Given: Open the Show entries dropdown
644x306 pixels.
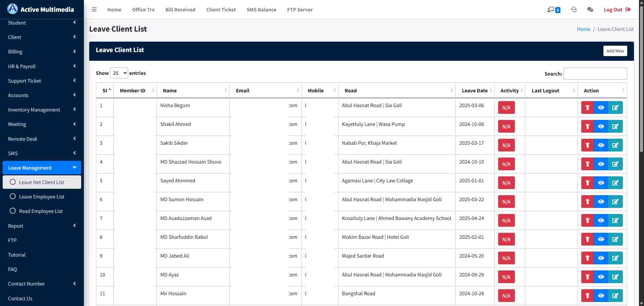Looking at the screenshot, I should [x=119, y=73].
